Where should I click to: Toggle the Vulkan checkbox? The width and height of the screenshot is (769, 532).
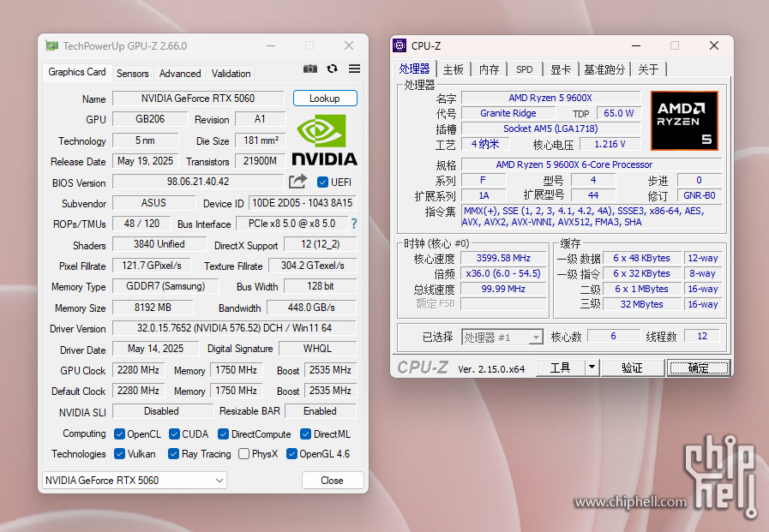coord(119,454)
